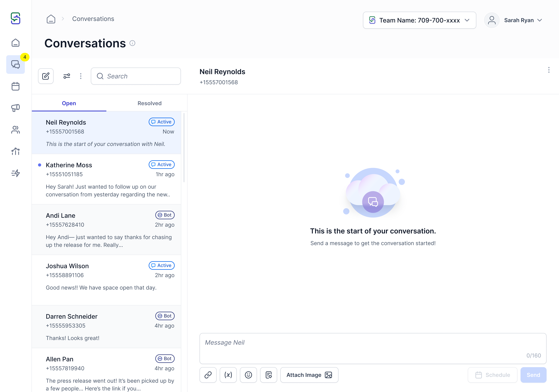559x392 pixels.
Task: Open automations lightning icon in sidebar
Action: [16, 173]
